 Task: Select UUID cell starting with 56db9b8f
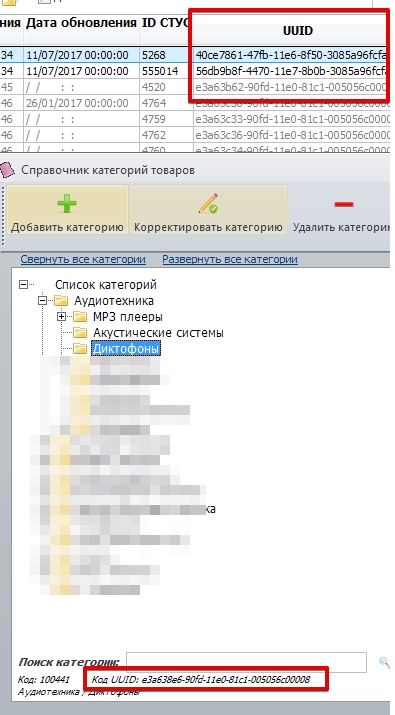point(291,71)
